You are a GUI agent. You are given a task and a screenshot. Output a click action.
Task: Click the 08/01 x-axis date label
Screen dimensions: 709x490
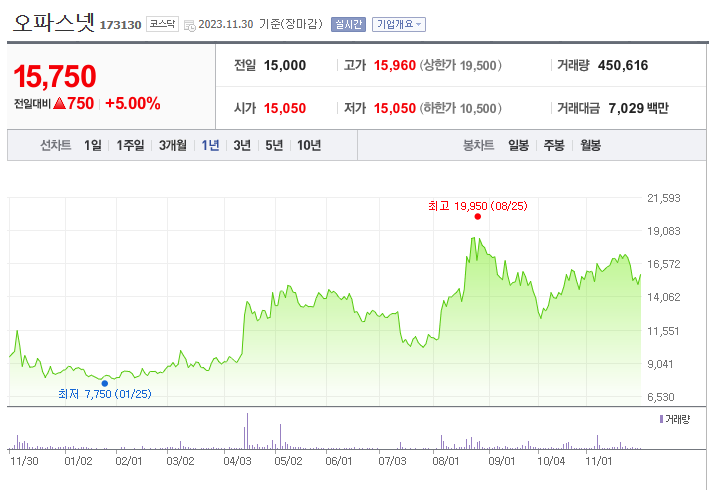[446, 462]
